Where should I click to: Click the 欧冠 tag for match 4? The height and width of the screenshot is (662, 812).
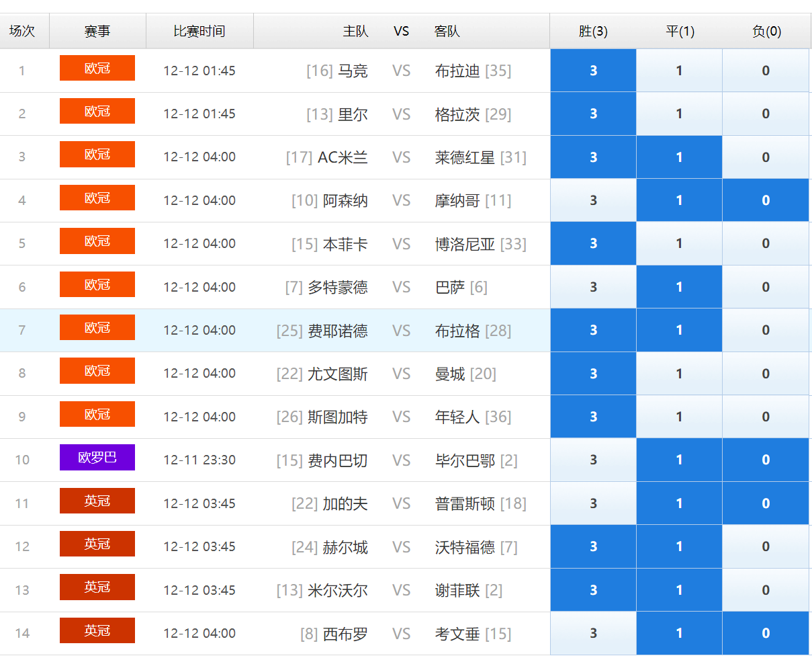[x=97, y=198]
